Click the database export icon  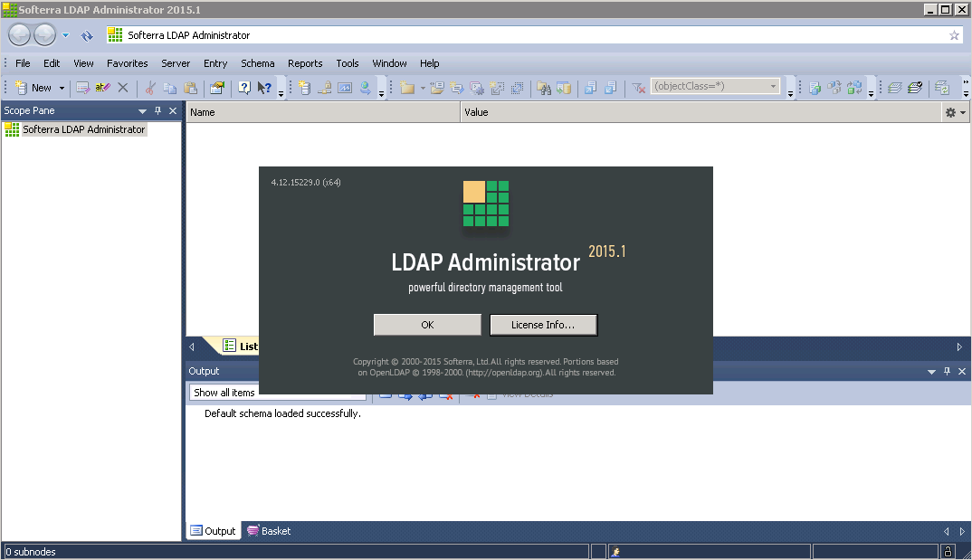tap(564, 88)
